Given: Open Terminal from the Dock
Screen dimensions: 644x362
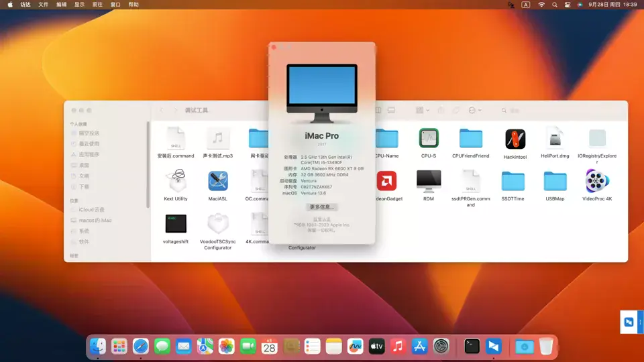Looking at the screenshot, I should [x=472, y=347].
